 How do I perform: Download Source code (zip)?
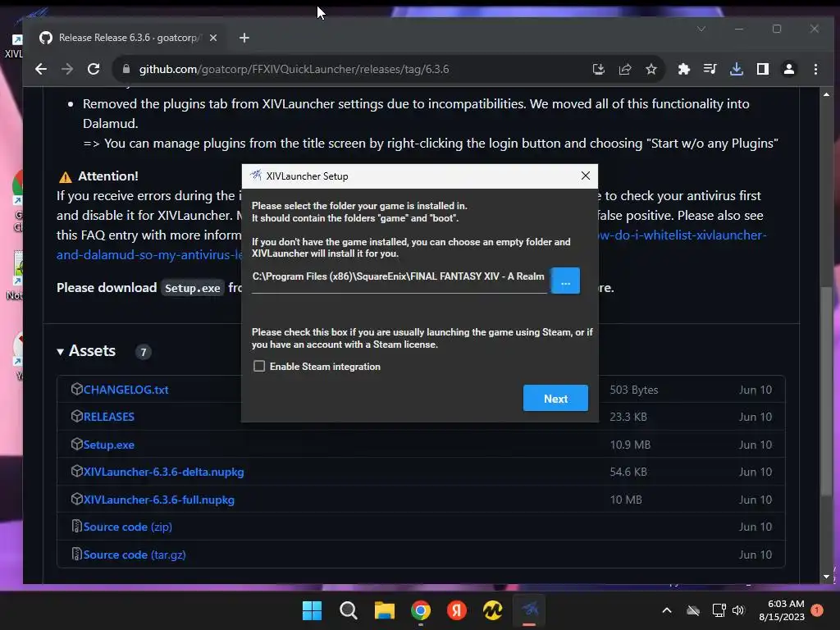click(x=127, y=527)
